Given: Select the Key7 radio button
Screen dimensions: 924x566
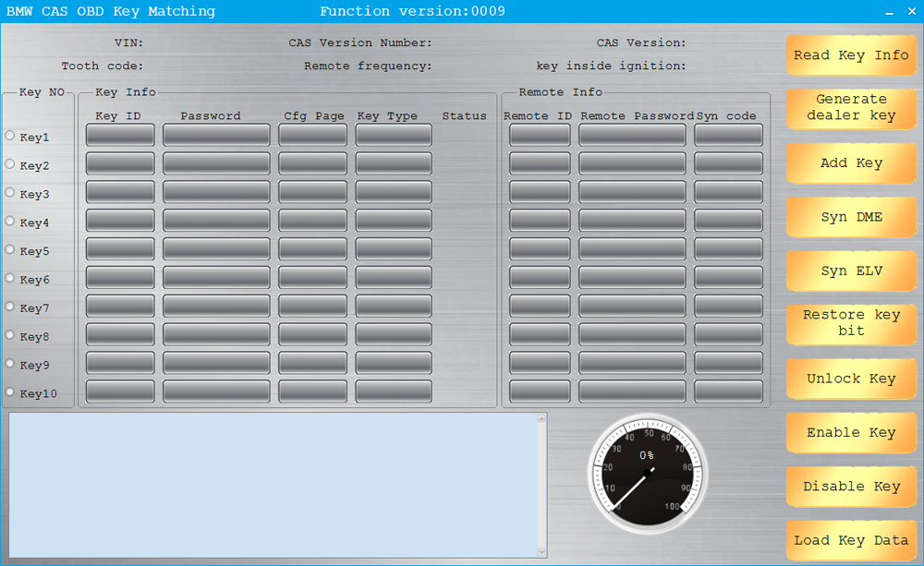Looking at the screenshot, I should (10, 307).
